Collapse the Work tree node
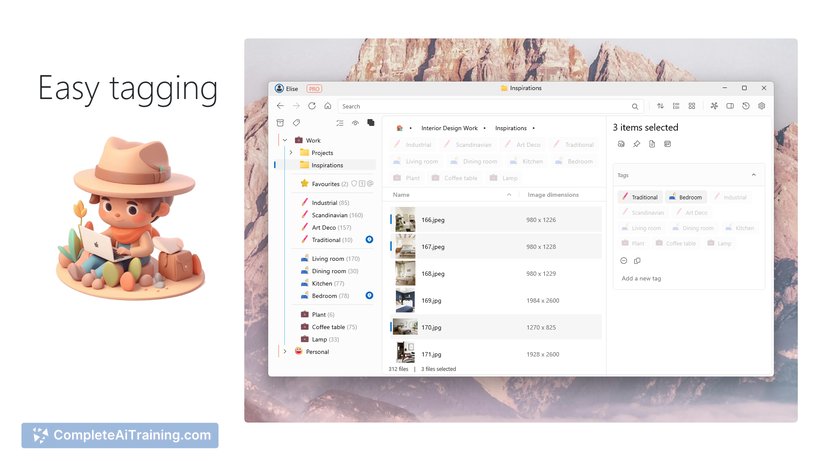Viewport: 820px width, 461px height. coord(285,140)
